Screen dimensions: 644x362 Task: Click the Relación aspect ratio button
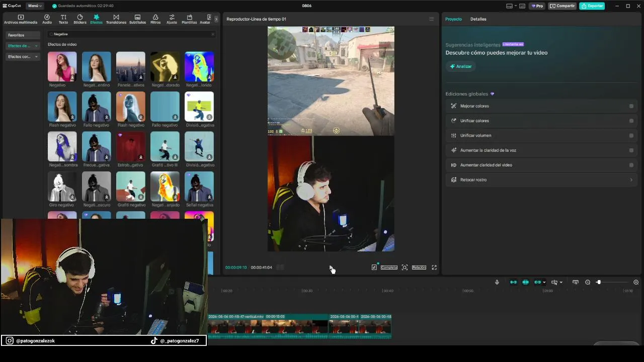click(x=419, y=267)
